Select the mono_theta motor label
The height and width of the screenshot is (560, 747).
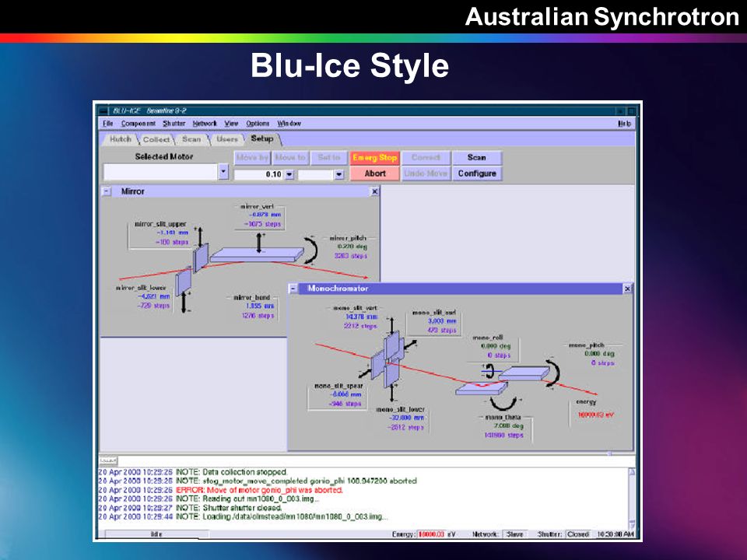point(503,417)
